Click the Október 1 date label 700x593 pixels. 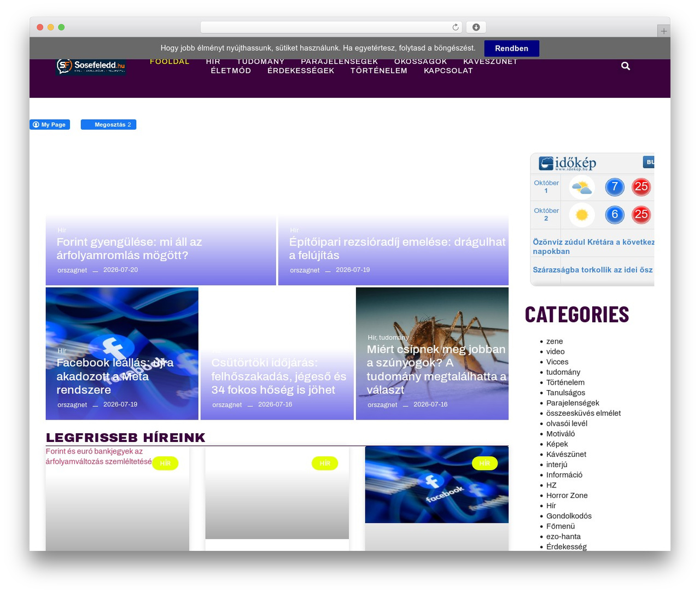pos(546,187)
